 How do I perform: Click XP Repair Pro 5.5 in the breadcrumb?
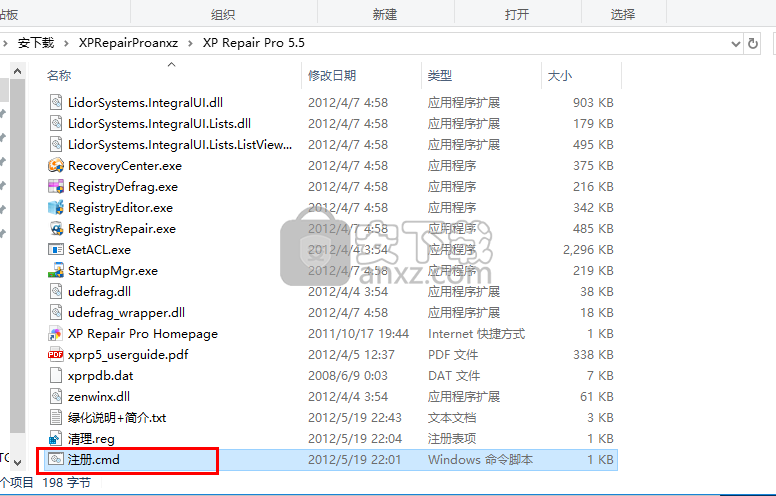tap(254, 43)
